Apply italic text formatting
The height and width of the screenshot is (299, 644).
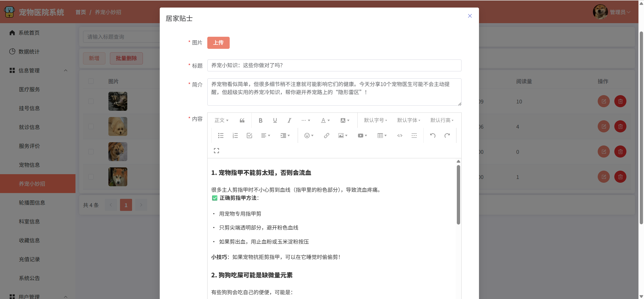[289, 120]
